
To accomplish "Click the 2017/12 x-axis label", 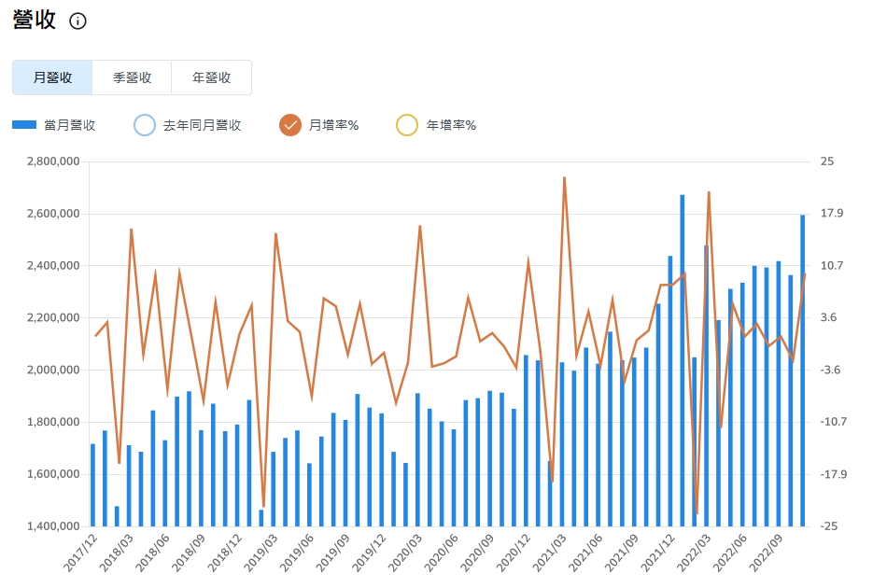I will point(81,553).
